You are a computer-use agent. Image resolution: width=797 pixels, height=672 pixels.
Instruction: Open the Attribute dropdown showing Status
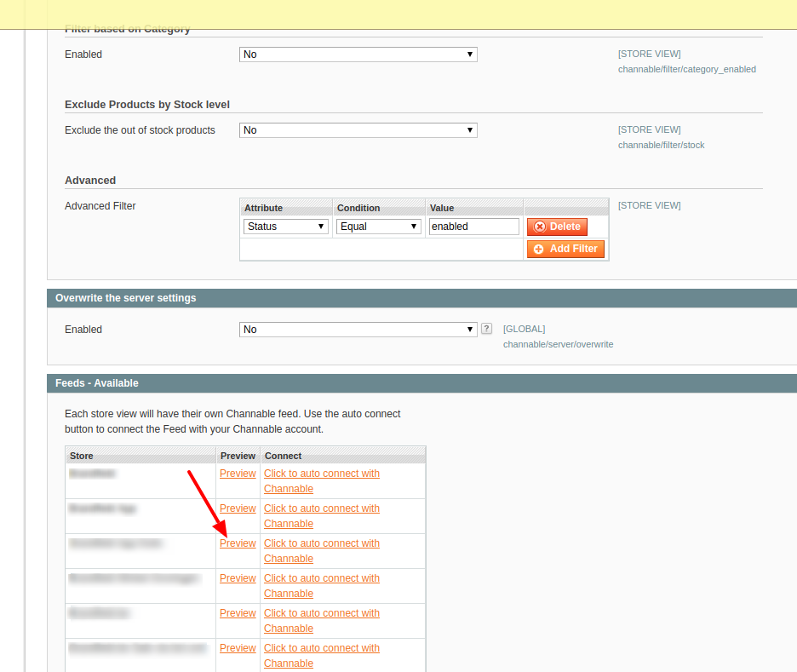(x=285, y=226)
